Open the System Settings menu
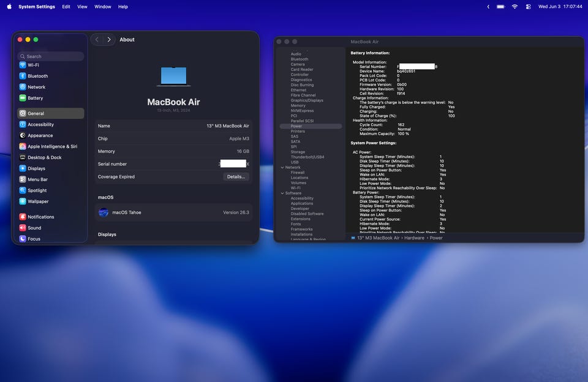588x382 pixels. coord(37,6)
